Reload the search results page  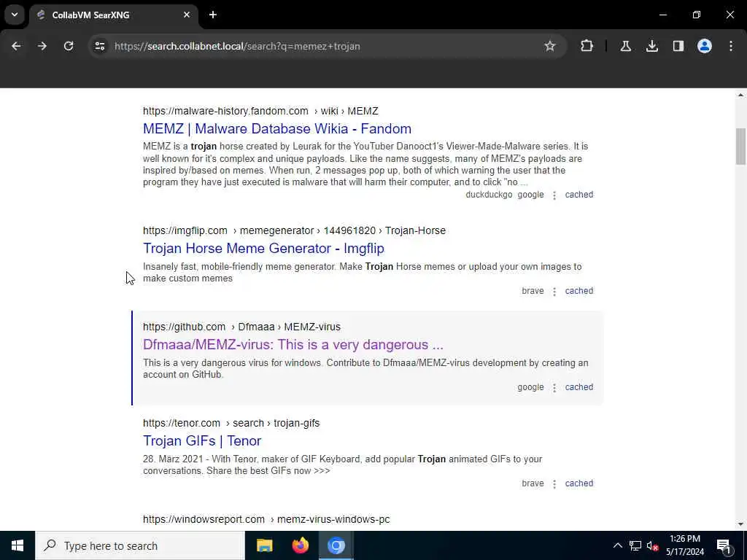point(69,46)
